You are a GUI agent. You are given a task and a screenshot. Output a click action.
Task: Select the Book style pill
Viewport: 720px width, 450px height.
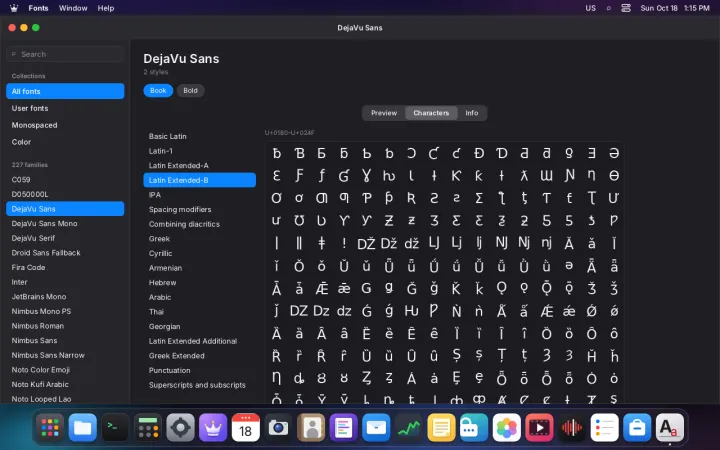158,90
